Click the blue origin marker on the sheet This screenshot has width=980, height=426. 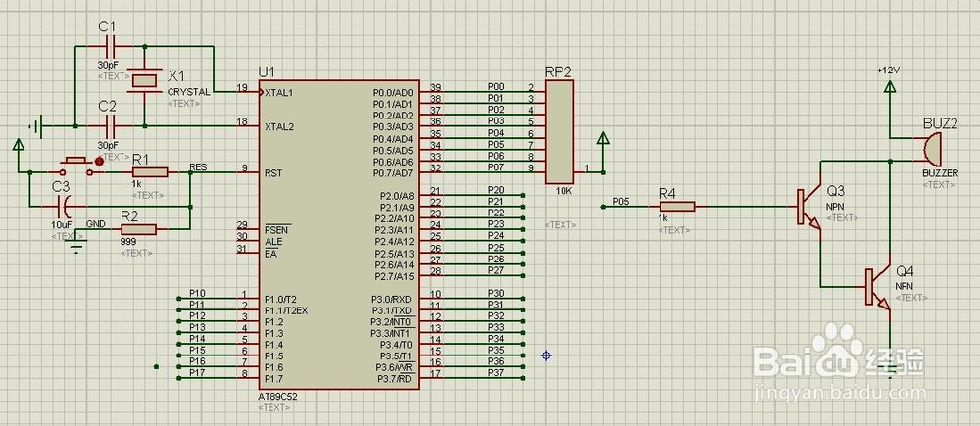pyautogui.click(x=546, y=355)
